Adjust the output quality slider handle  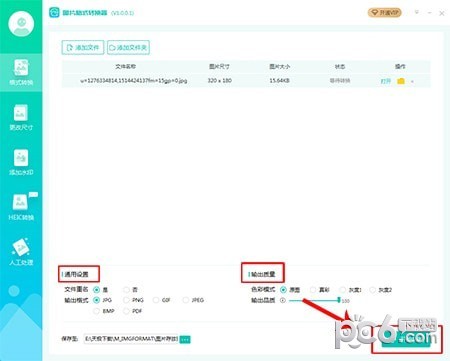(x=339, y=300)
